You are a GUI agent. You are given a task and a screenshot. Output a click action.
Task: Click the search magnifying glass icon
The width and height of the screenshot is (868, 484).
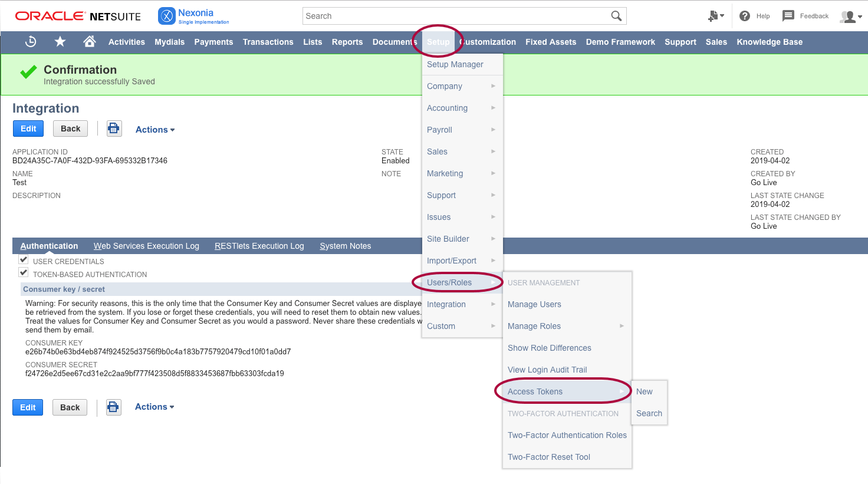click(616, 16)
